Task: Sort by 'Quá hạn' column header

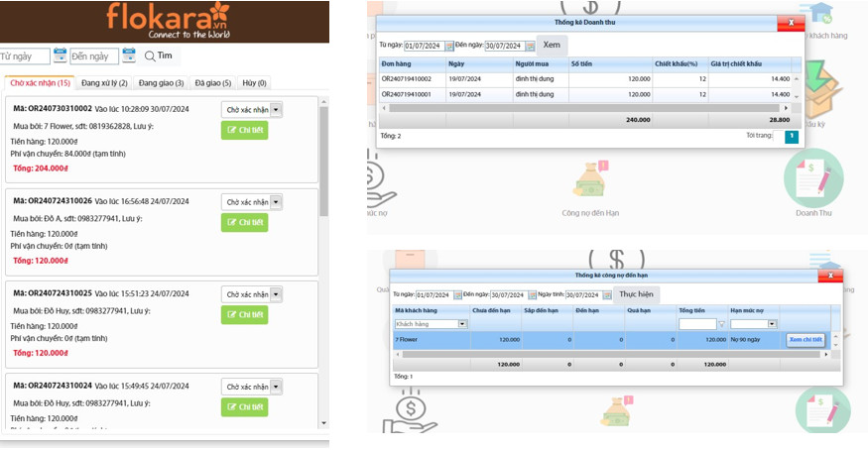Action: 651,310
